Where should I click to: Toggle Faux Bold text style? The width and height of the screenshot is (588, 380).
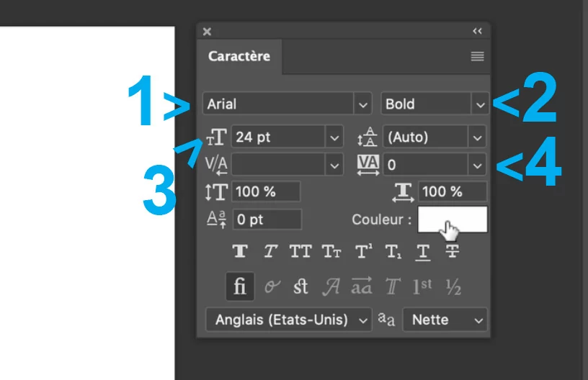pos(240,251)
